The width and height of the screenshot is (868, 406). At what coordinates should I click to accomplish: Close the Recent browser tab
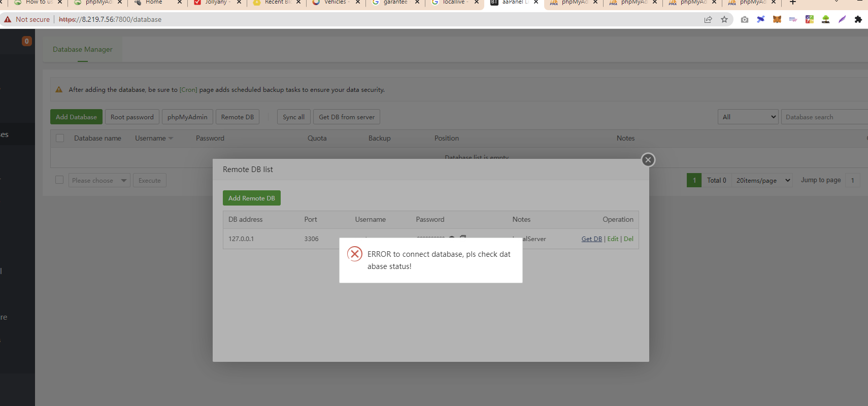click(298, 2)
